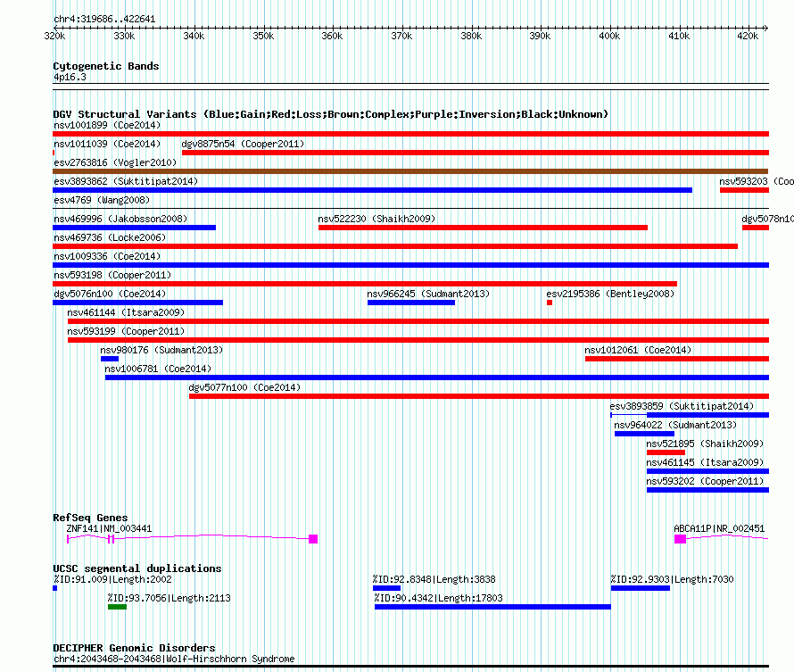Click the blue nsv966245 gain bar
794x672 pixels.
[x=411, y=303]
